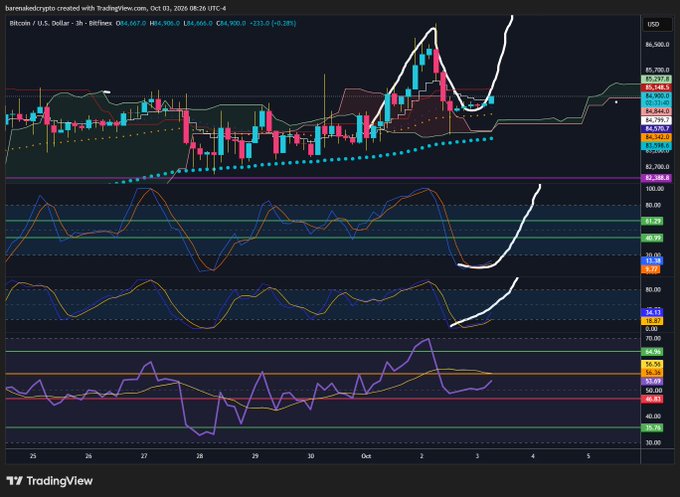Select the high price value 84,906.0

[x=165, y=23]
